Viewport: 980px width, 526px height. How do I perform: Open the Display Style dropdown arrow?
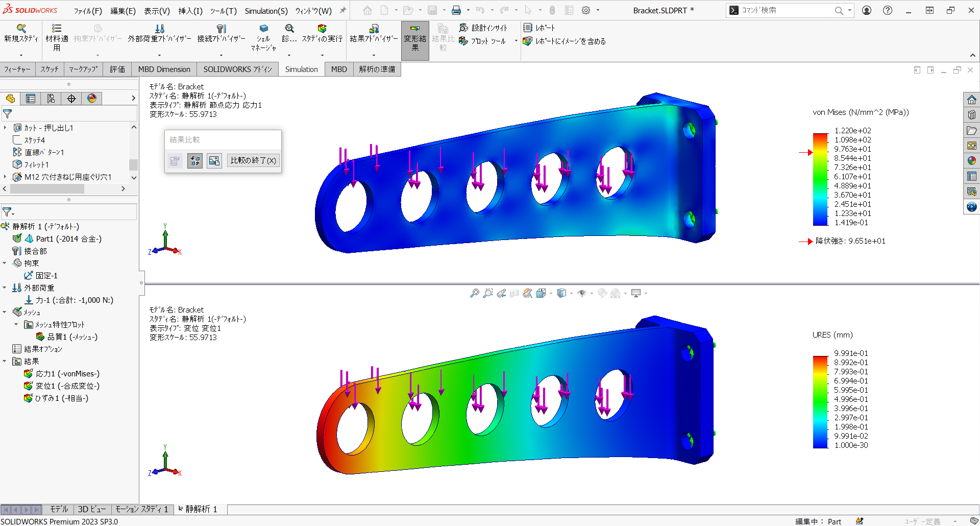[571, 293]
